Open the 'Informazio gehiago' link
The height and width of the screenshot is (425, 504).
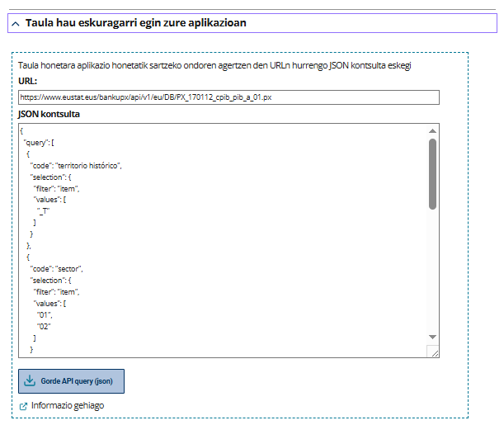tap(67, 406)
